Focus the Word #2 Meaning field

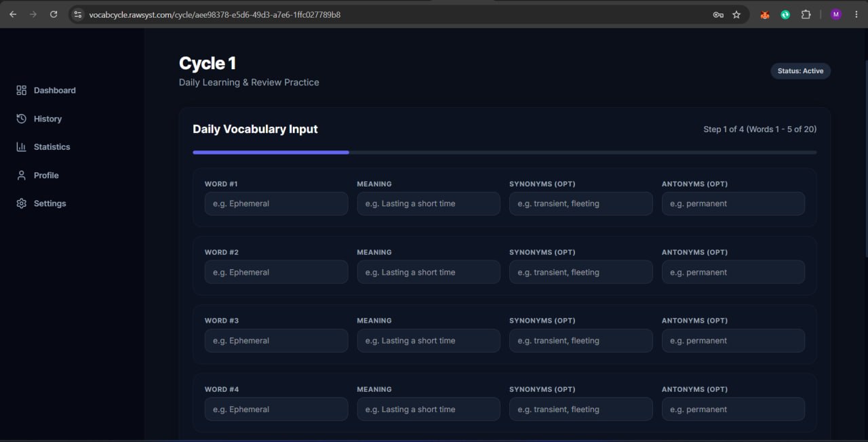click(429, 272)
